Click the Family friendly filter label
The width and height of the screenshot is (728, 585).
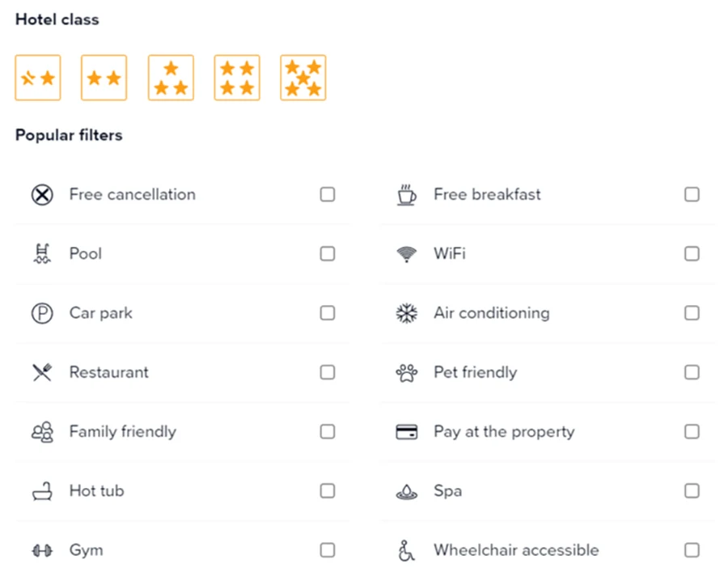122,432
